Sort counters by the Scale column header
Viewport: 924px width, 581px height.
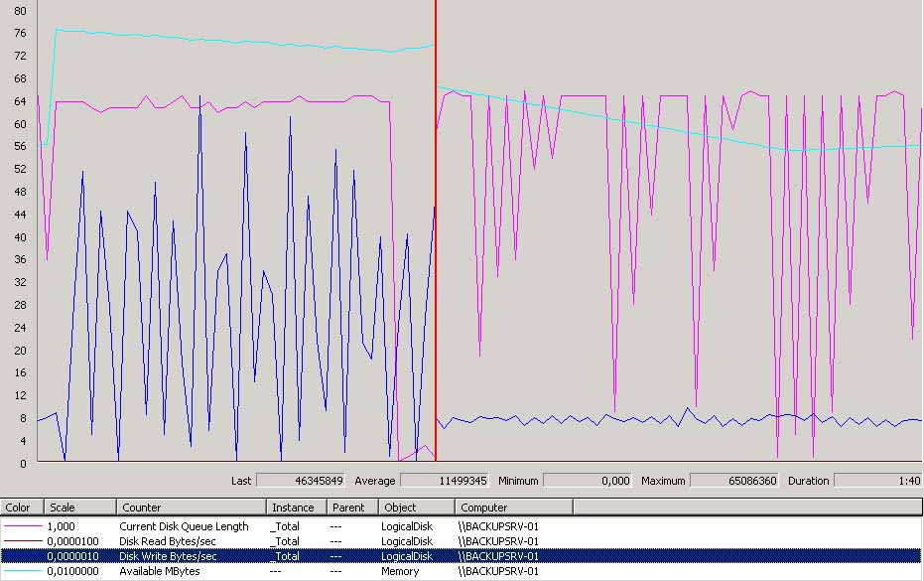(x=79, y=508)
